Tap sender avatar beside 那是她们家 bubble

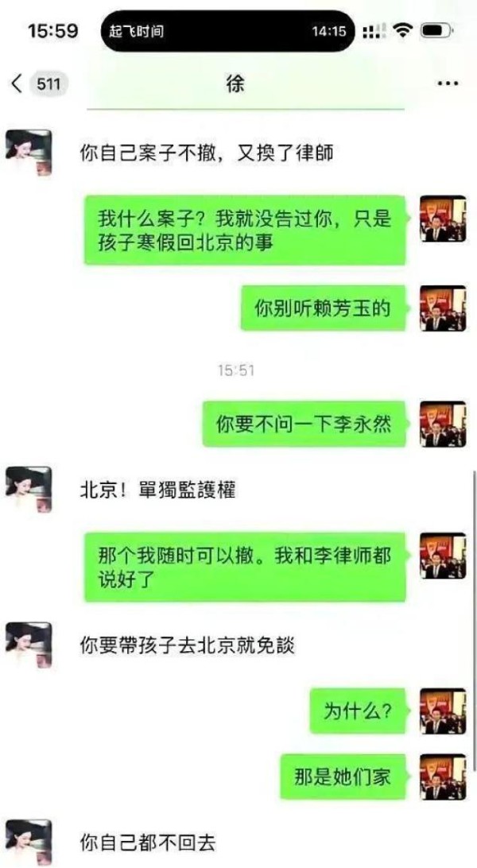pos(443,777)
